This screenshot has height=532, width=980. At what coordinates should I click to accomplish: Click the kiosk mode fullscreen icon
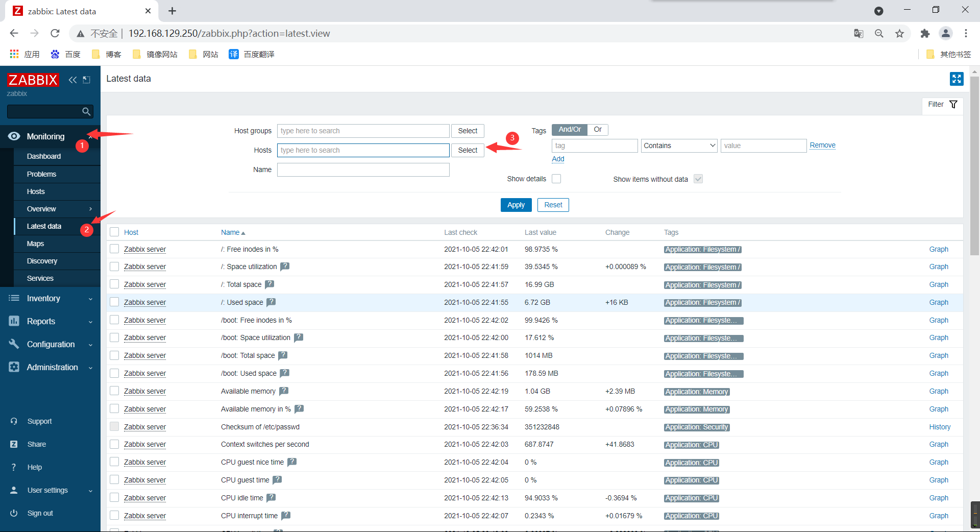pyautogui.click(x=956, y=79)
